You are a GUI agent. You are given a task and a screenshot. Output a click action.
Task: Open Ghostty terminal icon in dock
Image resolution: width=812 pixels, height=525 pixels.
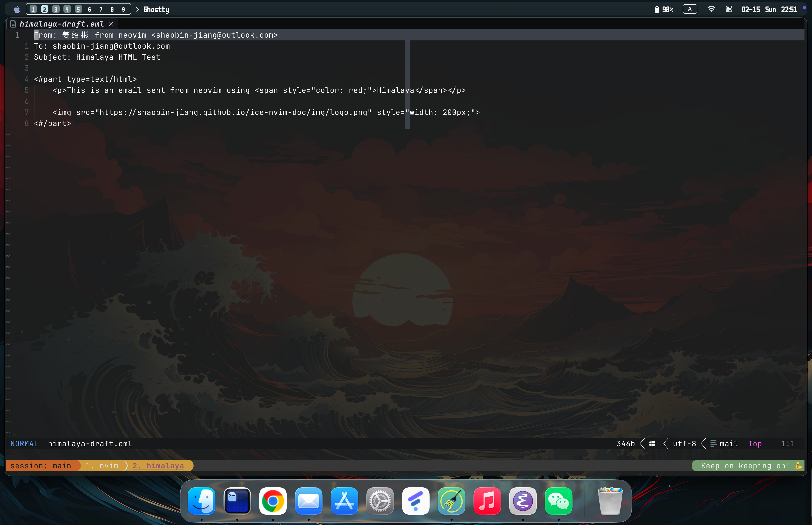[237, 501]
